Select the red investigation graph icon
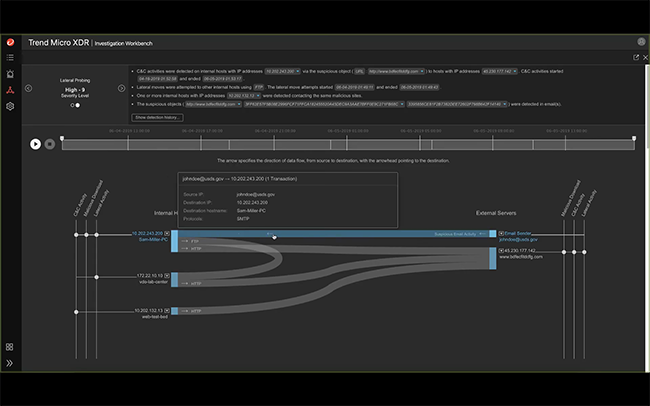 pos(10,90)
